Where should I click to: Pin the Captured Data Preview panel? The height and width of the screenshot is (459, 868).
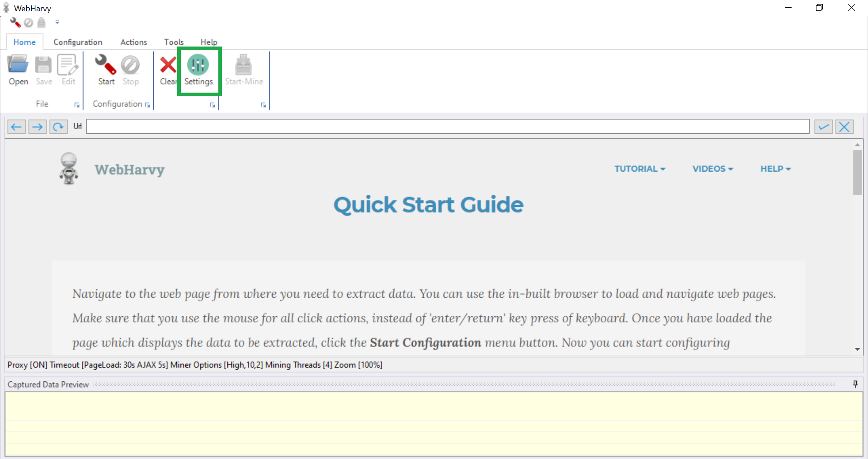[855, 384]
